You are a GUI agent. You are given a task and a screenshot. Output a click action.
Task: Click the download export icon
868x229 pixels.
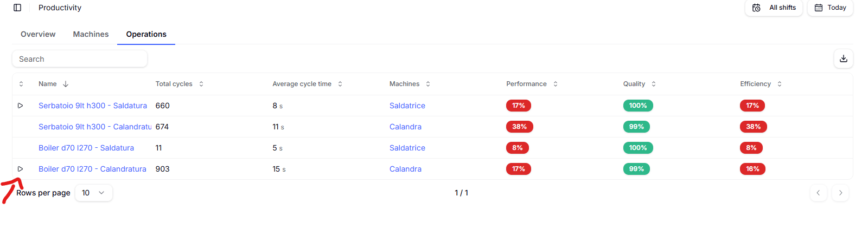[843, 58]
